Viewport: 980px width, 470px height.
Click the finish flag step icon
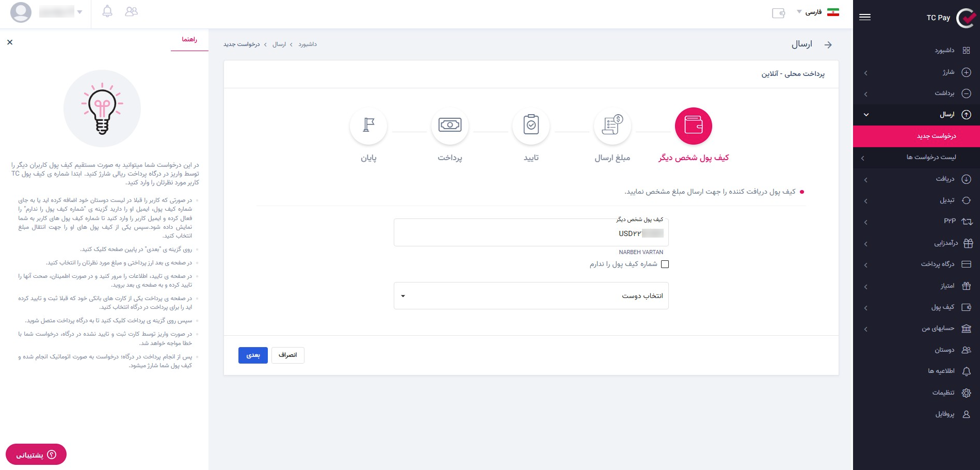click(x=368, y=126)
